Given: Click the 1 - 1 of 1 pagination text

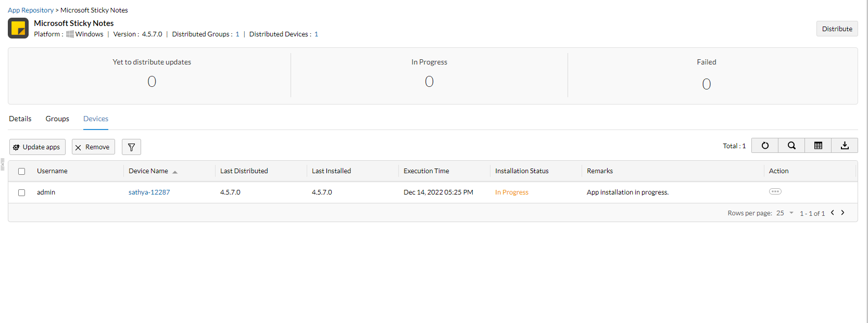Looking at the screenshot, I should [812, 213].
